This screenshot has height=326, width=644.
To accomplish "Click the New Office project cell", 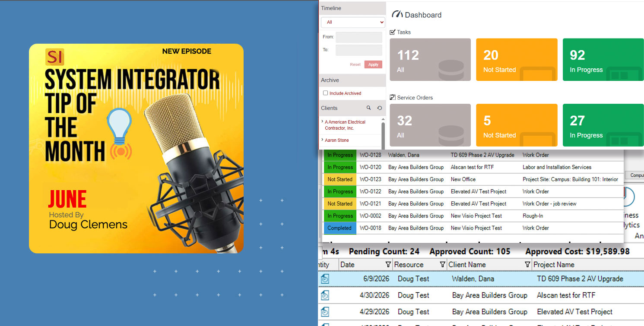I will (463, 179).
